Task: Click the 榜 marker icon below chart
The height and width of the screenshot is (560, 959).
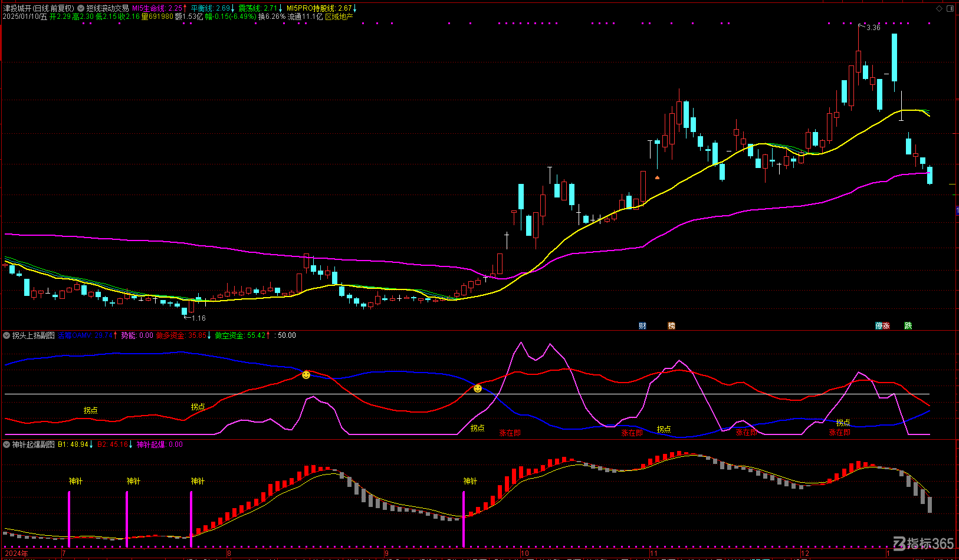Action: coord(671,325)
